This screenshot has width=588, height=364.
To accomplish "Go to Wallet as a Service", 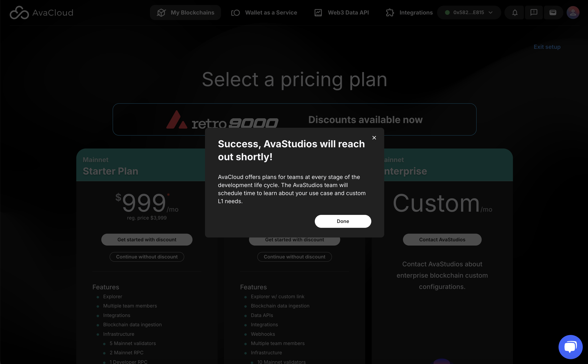I will [264, 13].
